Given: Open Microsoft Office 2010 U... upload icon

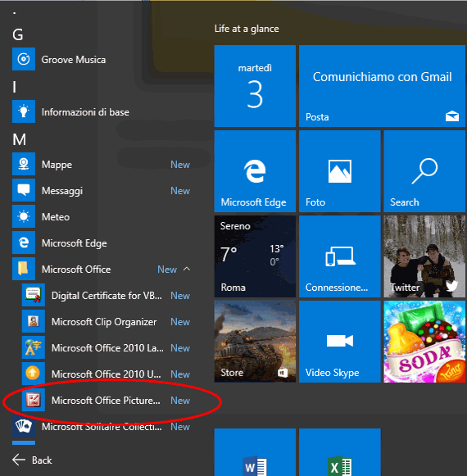Looking at the screenshot, I should (x=34, y=374).
